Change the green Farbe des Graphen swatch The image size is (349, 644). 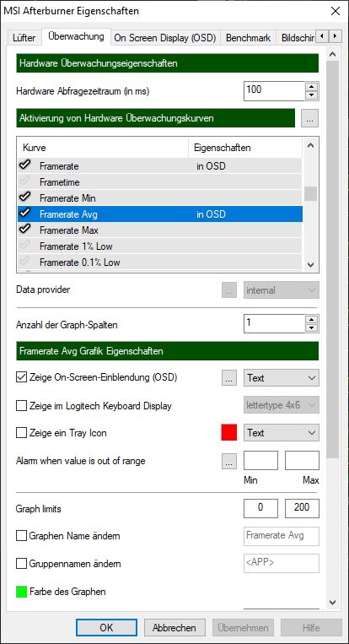[x=21, y=592]
